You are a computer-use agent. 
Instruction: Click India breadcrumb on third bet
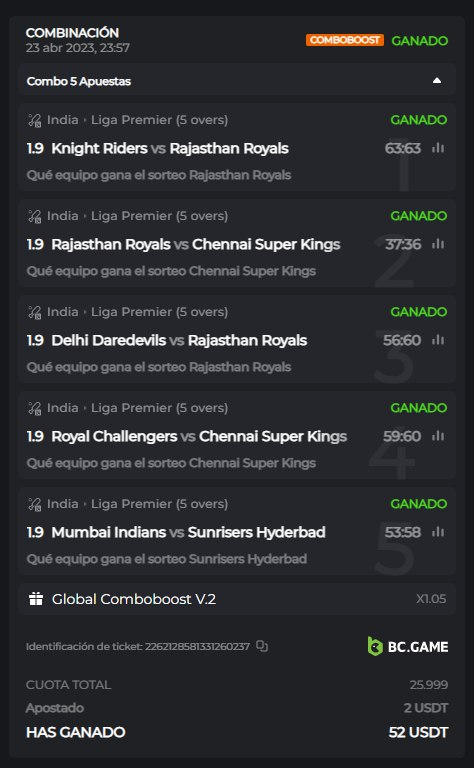63,312
